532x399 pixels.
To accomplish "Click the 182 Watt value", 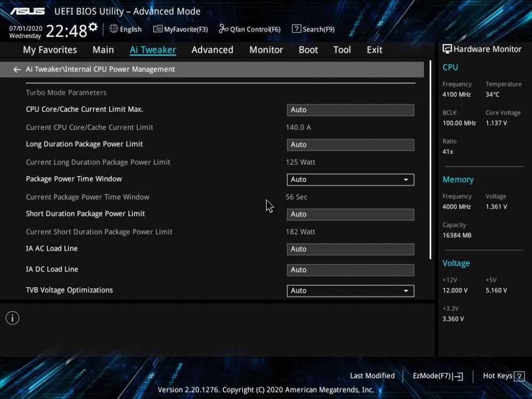I will tap(300, 232).
